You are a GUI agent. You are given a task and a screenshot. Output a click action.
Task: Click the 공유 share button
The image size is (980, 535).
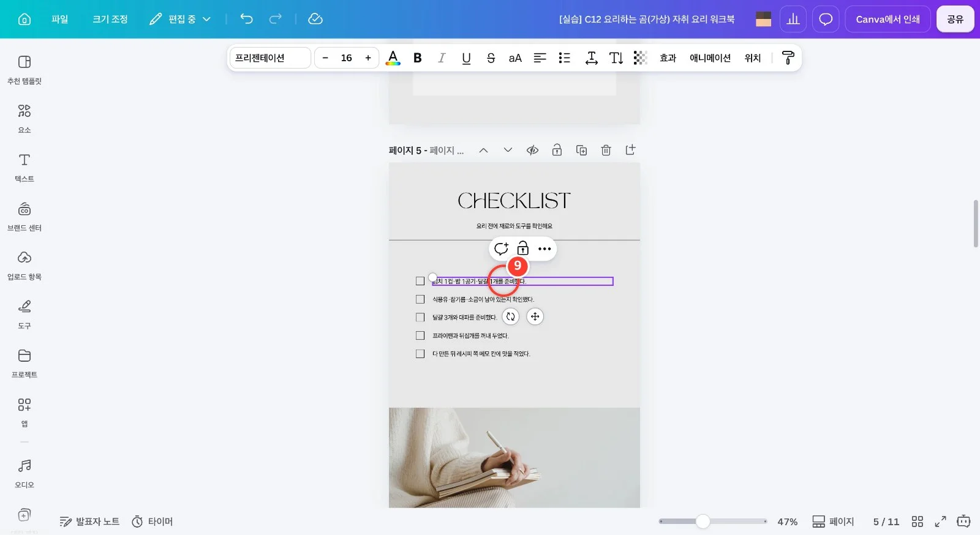click(x=956, y=19)
